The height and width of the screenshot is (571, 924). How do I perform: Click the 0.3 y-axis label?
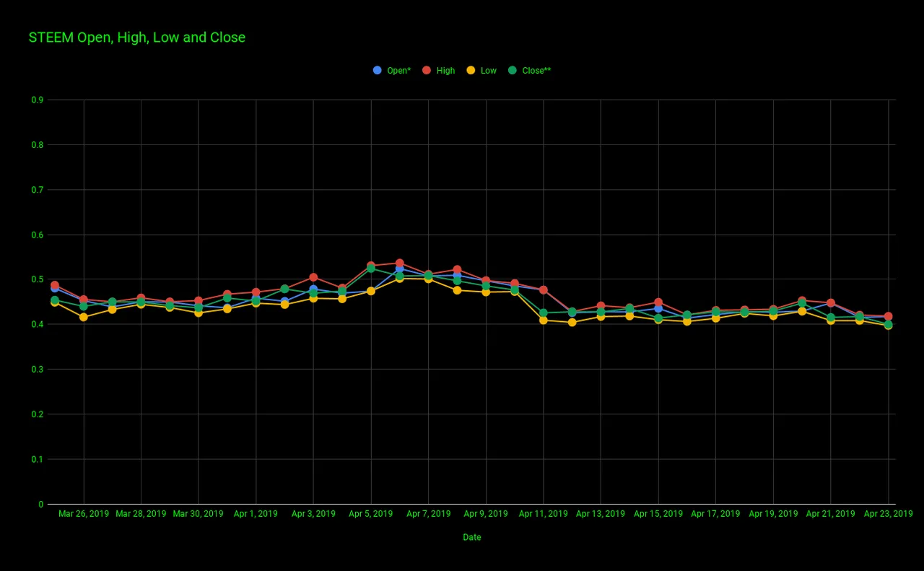37,370
